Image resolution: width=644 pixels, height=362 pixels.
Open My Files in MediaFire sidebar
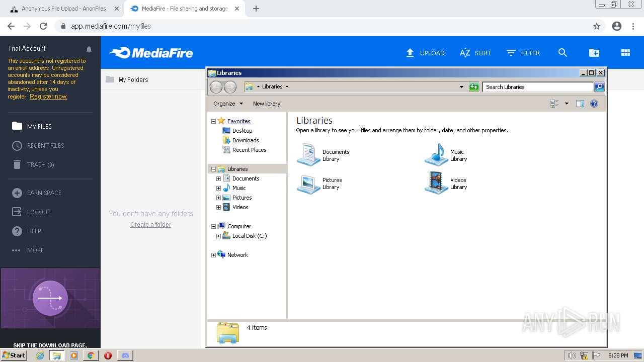coord(32,126)
